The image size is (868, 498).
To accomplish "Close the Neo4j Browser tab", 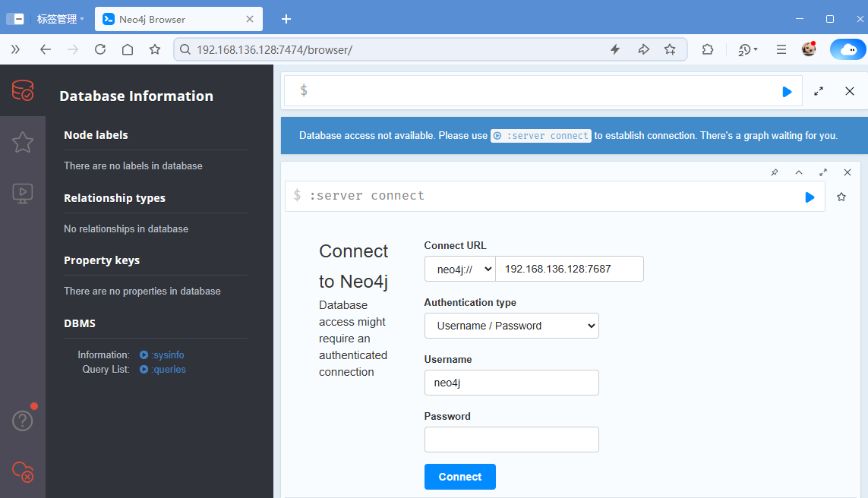I will coord(250,20).
